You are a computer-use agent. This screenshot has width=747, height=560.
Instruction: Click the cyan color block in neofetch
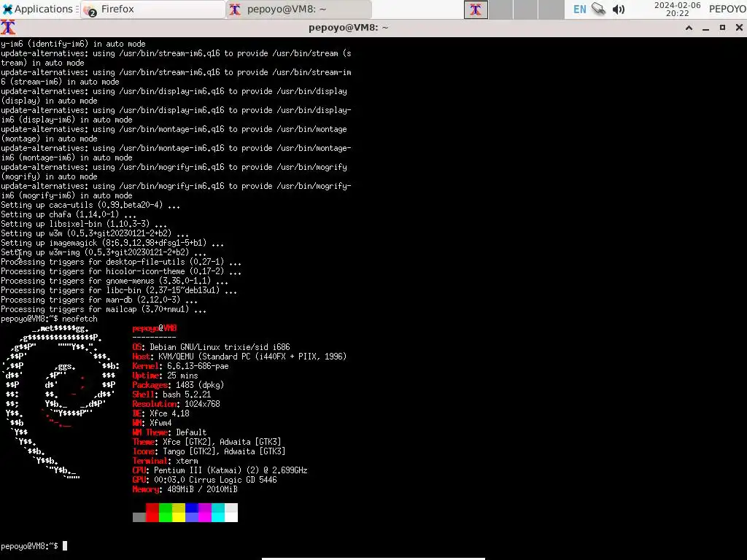point(218,513)
